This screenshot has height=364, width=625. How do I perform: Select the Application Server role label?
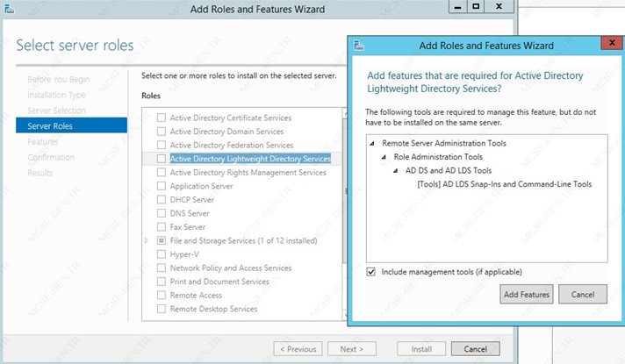coord(201,186)
